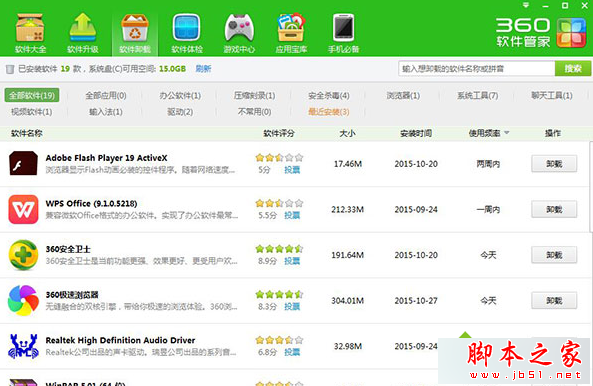Click the 304.01M size value

[x=348, y=301]
